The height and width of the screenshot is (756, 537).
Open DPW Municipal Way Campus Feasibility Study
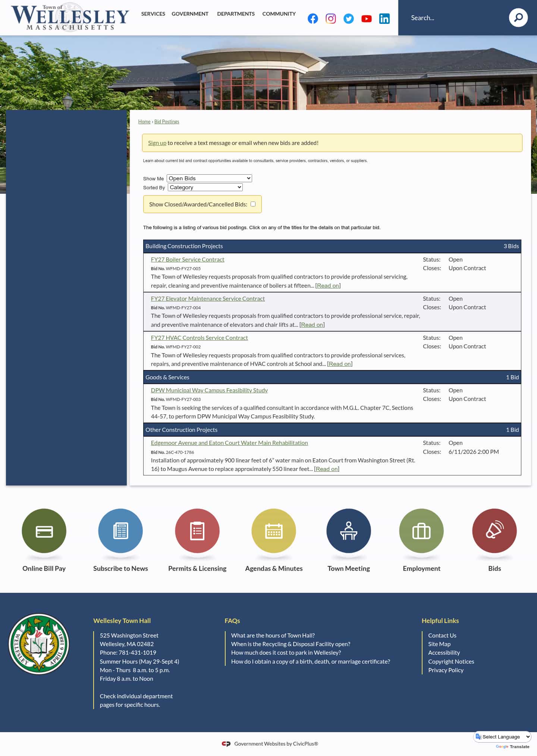coord(209,390)
